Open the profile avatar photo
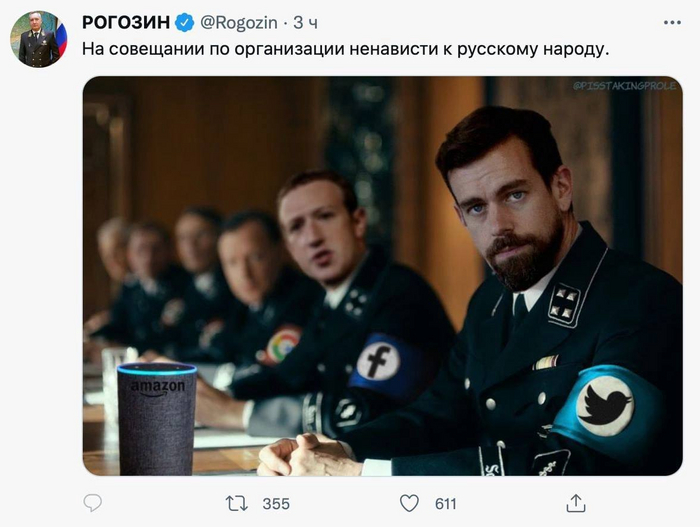Viewport: 700px width, 527px height. tap(39, 39)
